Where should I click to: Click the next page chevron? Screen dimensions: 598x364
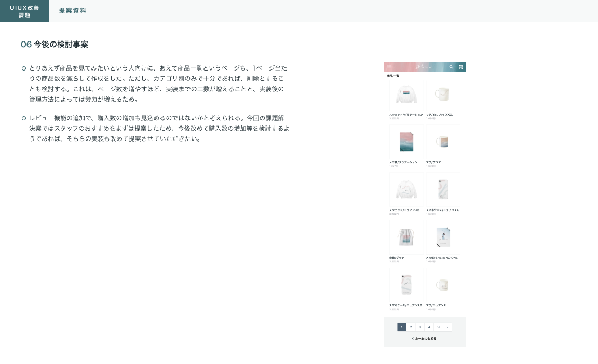pyautogui.click(x=447, y=327)
